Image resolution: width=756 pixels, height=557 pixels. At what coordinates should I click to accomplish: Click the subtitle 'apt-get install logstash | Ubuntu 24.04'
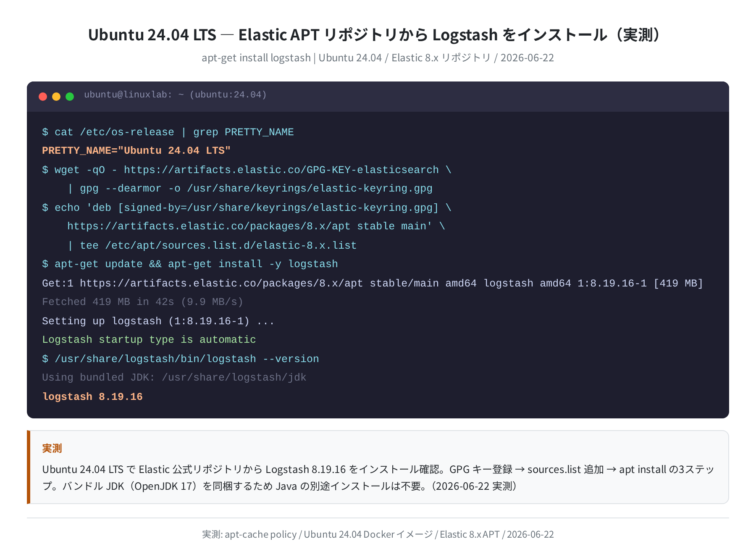[x=378, y=58]
